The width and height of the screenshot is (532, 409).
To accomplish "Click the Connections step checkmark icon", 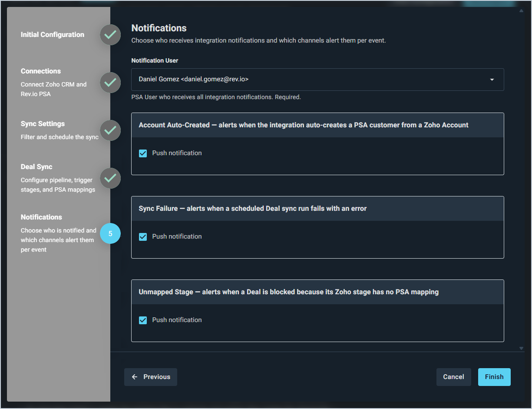I will click(x=110, y=83).
